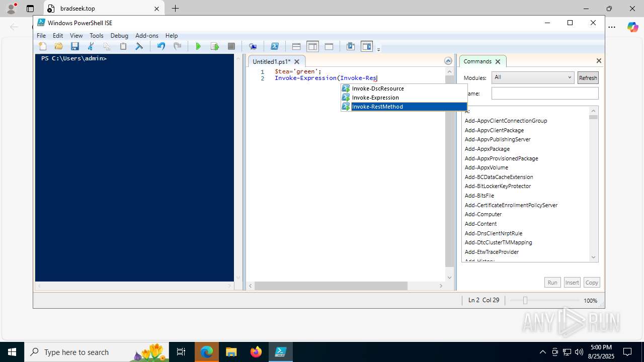Click the Insert button in the Commands pane
644x362 pixels.
tap(572, 283)
